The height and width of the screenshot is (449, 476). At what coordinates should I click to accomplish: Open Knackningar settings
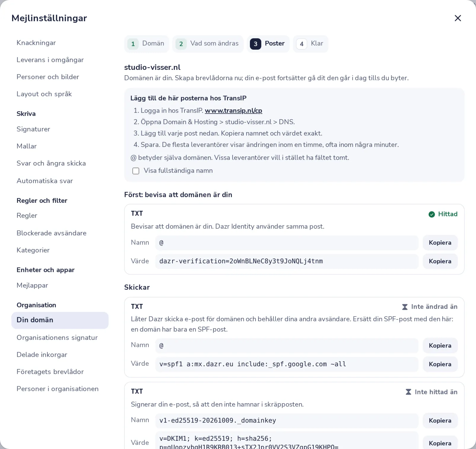(x=60, y=43)
